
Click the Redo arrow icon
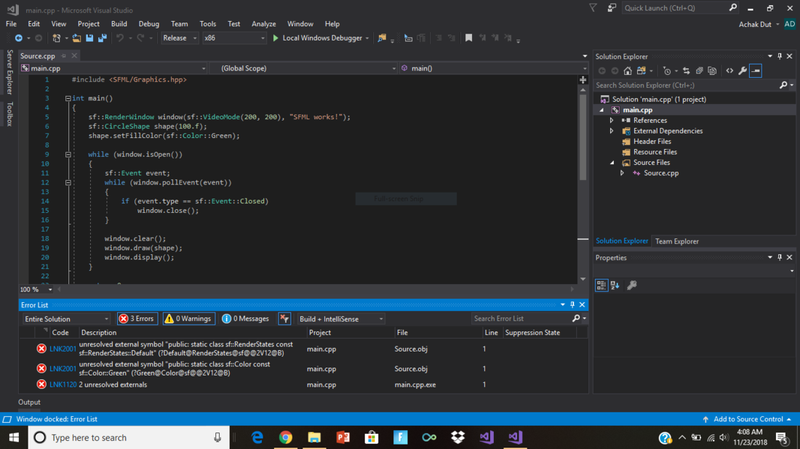click(140, 38)
